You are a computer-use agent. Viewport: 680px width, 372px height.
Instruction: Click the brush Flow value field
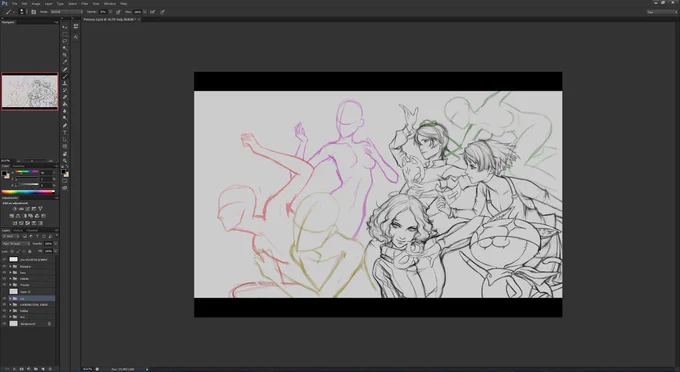(137, 12)
